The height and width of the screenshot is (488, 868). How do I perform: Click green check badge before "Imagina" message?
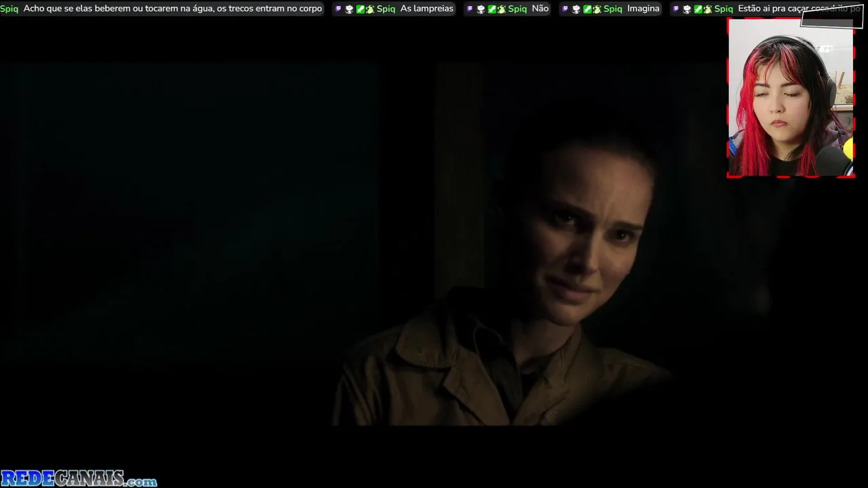(587, 9)
